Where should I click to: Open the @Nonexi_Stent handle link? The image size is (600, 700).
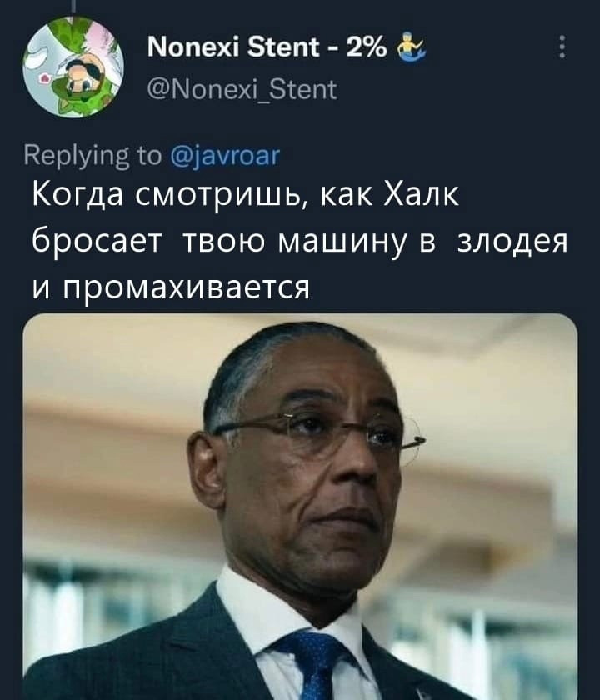click(x=242, y=90)
